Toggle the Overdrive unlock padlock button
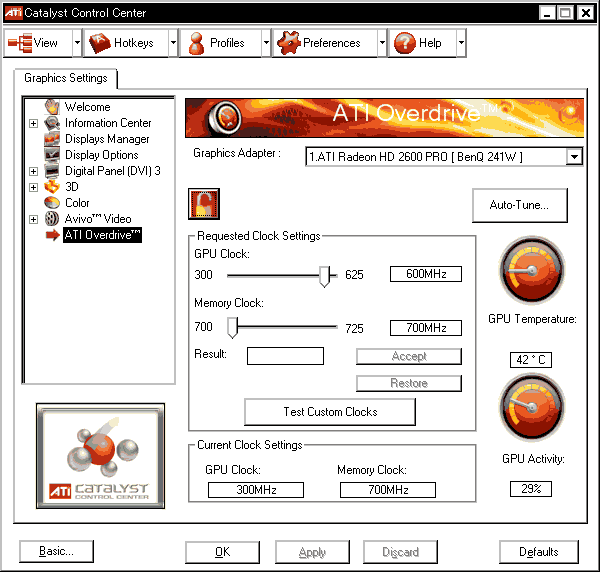The image size is (600, 572). click(204, 204)
